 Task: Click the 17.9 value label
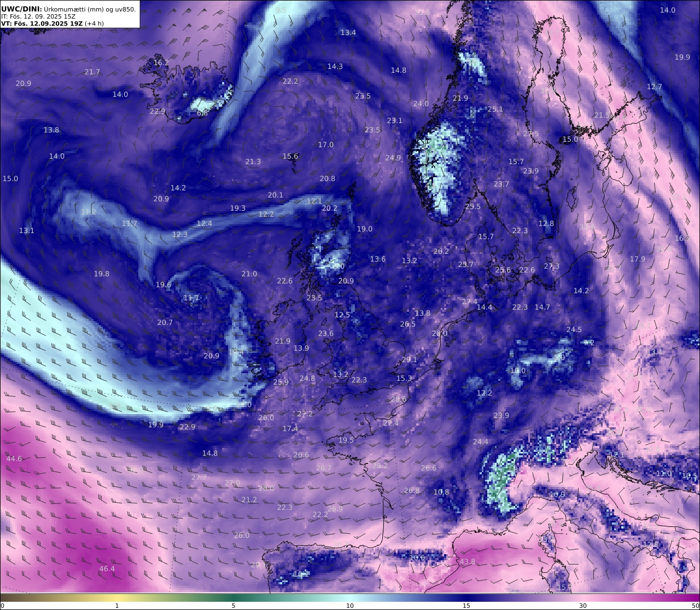638,259
